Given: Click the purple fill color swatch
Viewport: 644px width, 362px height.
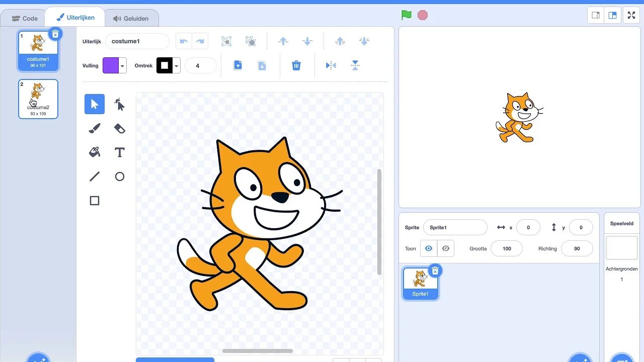Looking at the screenshot, I should (111, 65).
